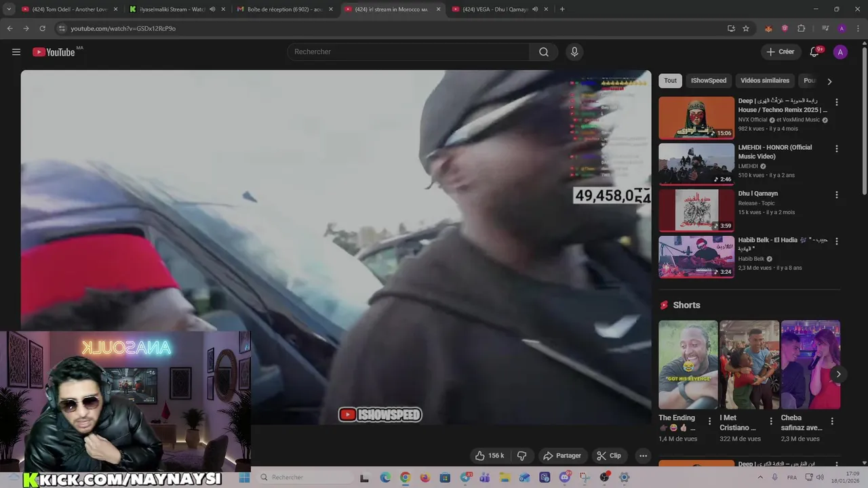
Task: Click the YouTube Rechercher search field
Action: tap(408, 52)
